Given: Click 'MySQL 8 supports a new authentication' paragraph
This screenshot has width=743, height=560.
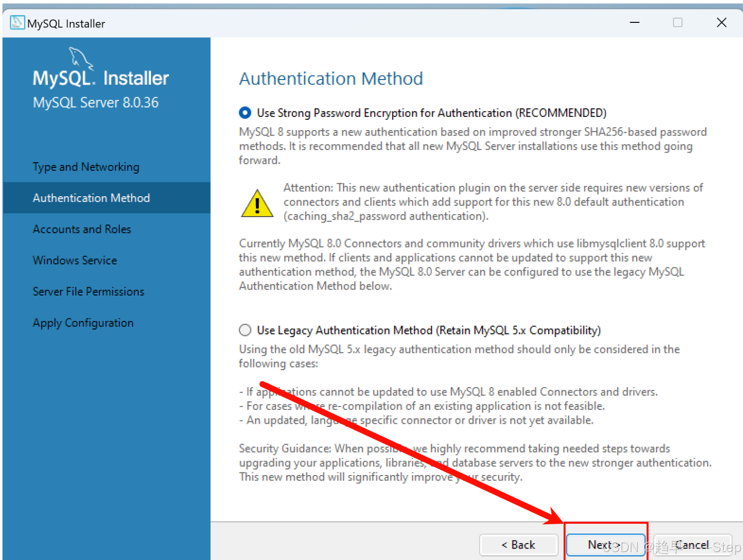Looking at the screenshot, I should (473, 146).
